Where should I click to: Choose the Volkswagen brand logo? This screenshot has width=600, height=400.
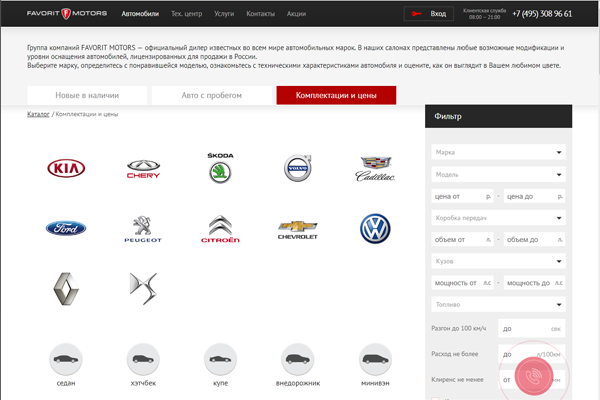[376, 228]
